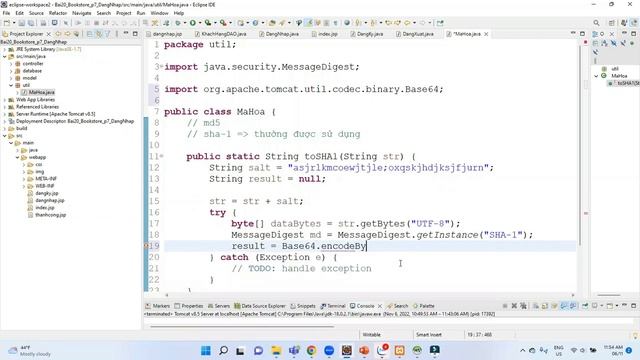The width and height of the screenshot is (640, 360).
Task: Click the External Tools run icon
Action: [x=223, y=23]
